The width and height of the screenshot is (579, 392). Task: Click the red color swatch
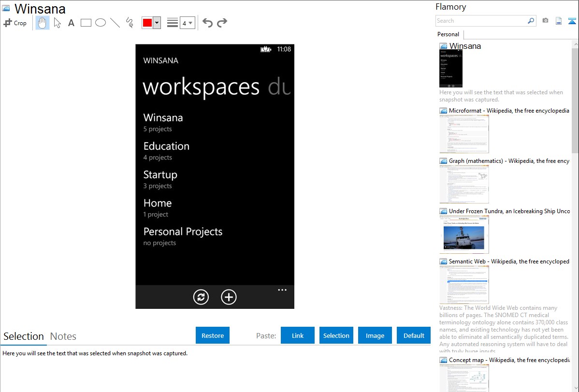[x=147, y=23]
